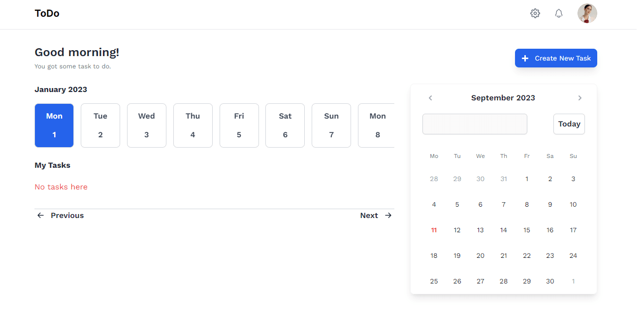644x312 pixels.
Task: Select September 30 in the calendar
Action: click(550, 281)
